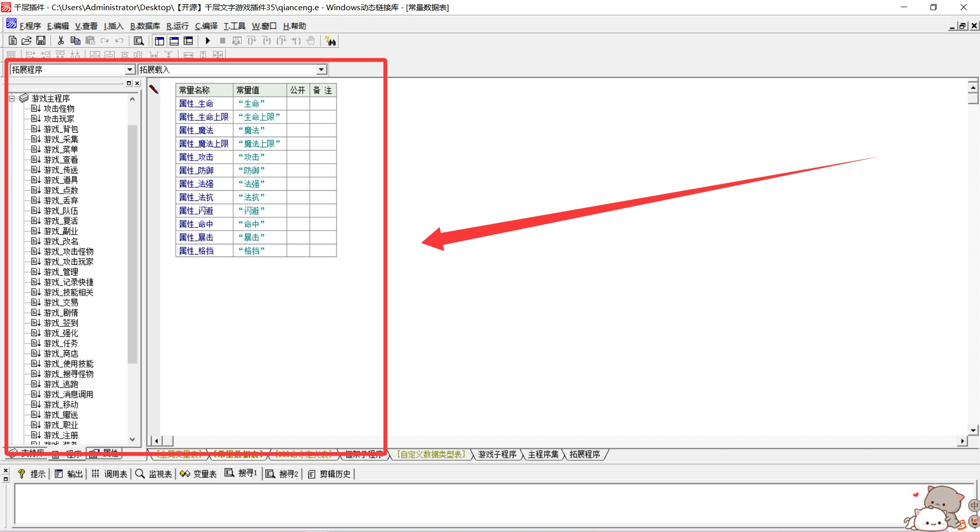This screenshot has width=980, height=532.
Task: Collapse the 游戏主程序 tree node
Action: pos(12,98)
